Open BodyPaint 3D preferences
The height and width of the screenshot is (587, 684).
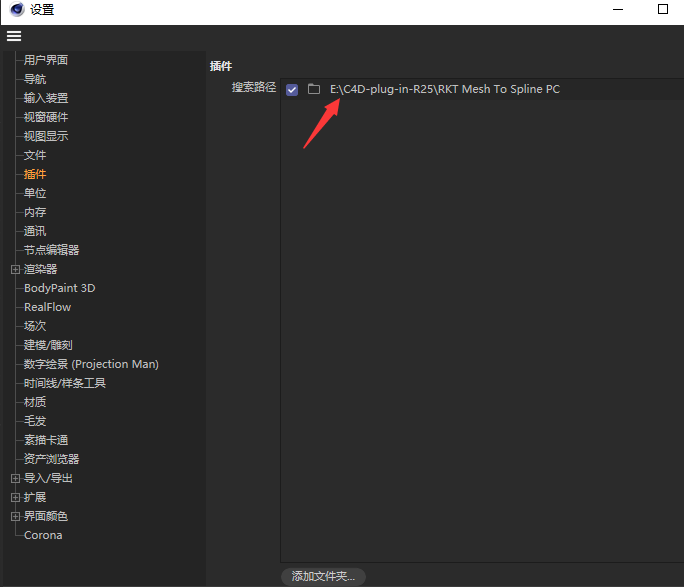pos(59,288)
